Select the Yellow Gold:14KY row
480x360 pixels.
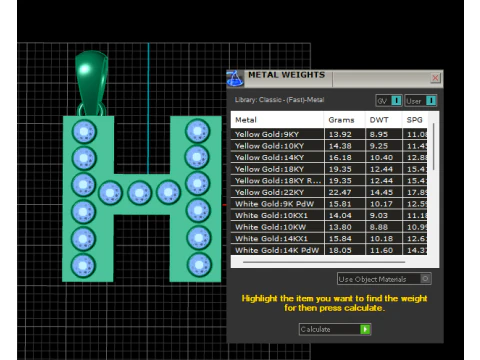329,157
